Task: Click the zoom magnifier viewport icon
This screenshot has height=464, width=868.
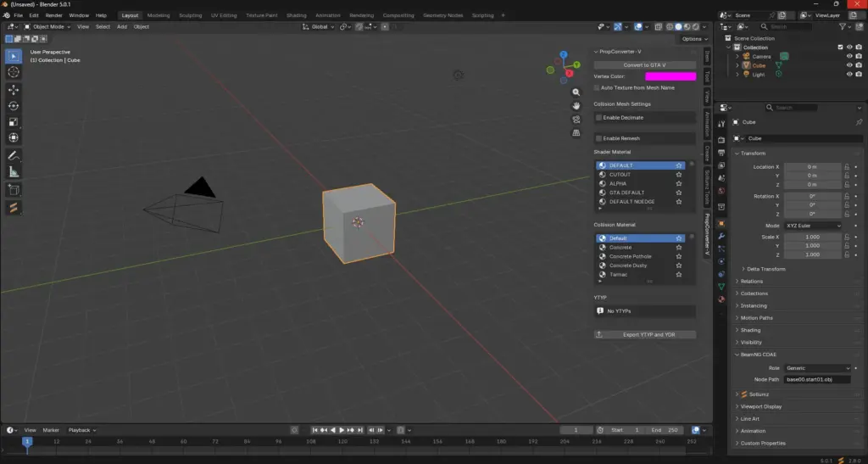Action: coord(576,92)
